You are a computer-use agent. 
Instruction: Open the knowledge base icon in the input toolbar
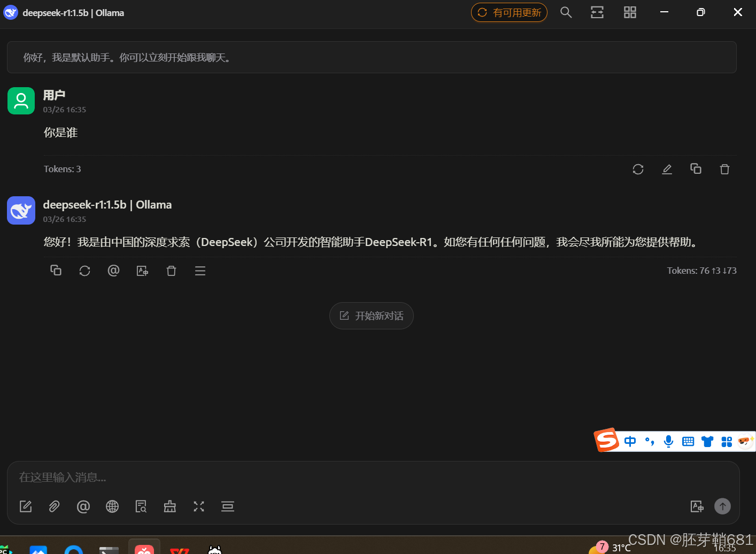(x=141, y=506)
